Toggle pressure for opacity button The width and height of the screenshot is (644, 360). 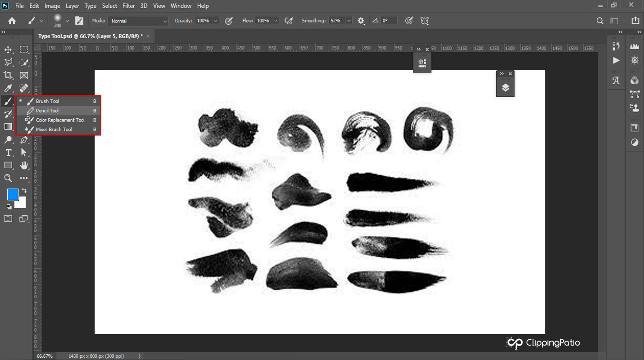pos(229,21)
